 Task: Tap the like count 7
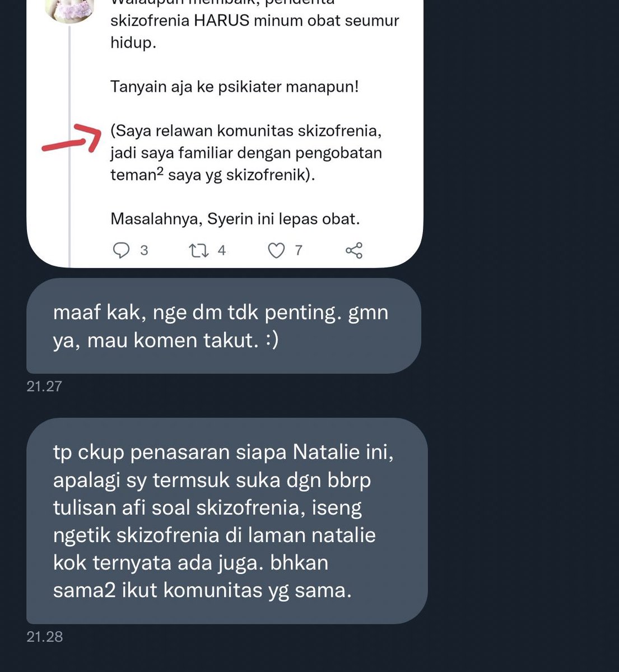(299, 250)
